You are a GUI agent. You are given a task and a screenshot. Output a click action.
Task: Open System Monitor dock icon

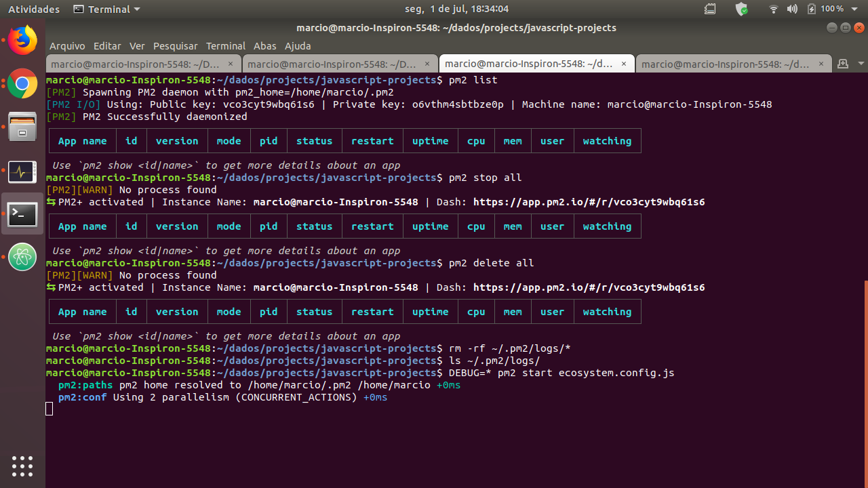pyautogui.click(x=22, y=171)
